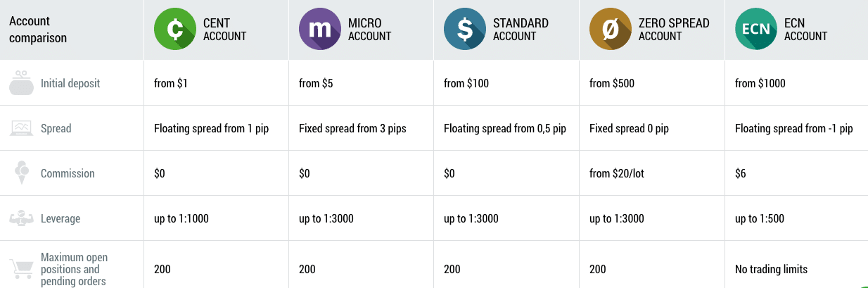This screenshot has height=288, width=868.
Task: Click the ice cream icon beside Commission
Action: click(22, 173)
